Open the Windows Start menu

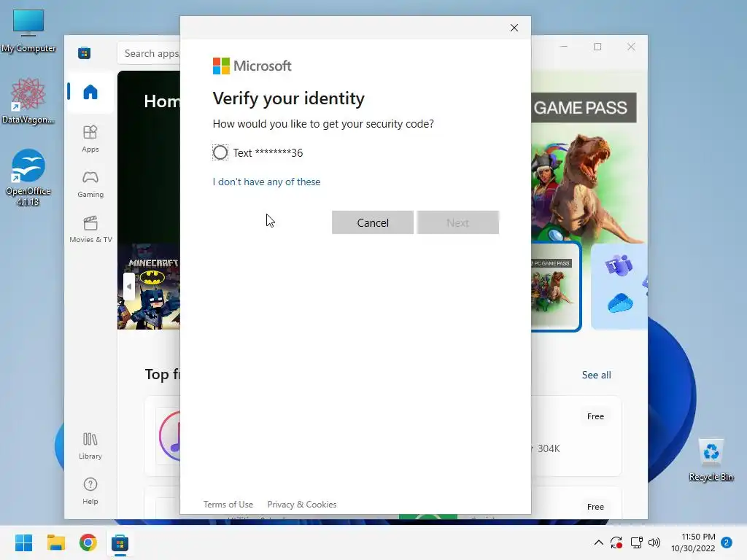tap(23, 542)
